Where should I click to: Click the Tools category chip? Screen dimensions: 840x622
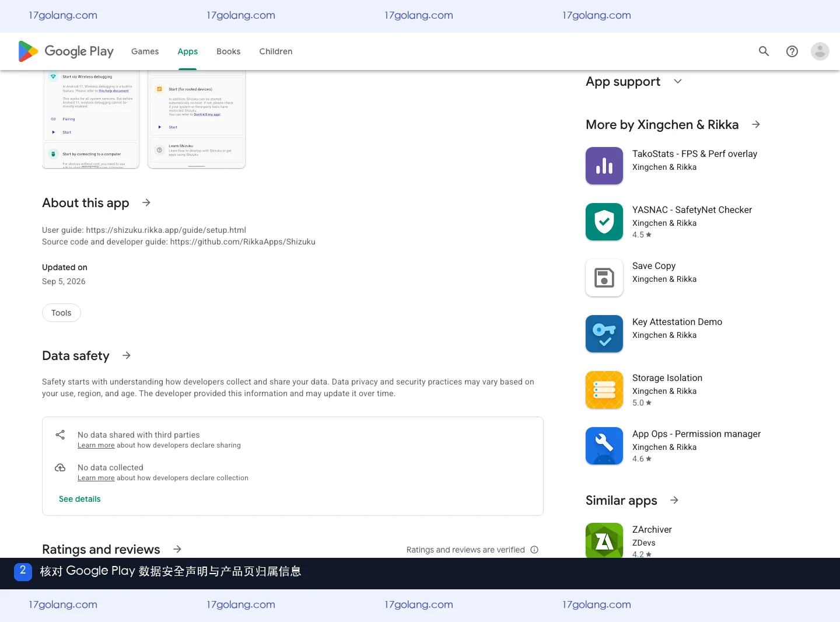61,313
